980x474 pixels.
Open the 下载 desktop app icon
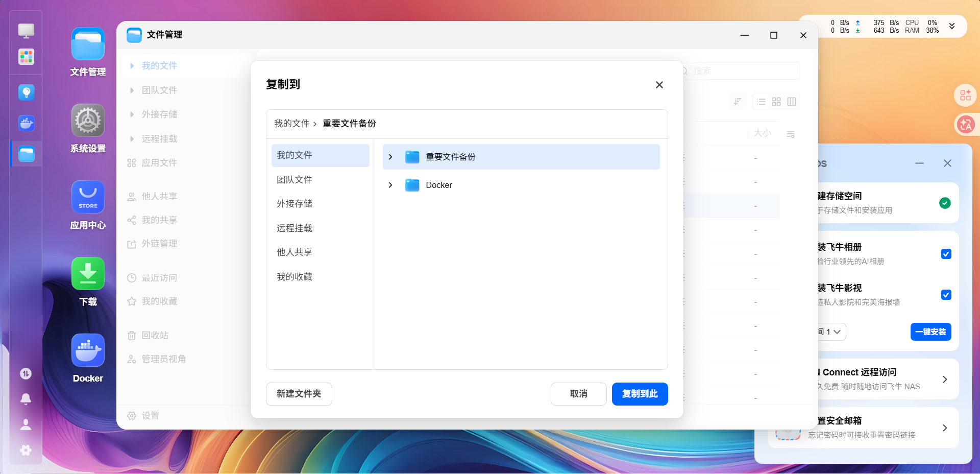point(88,274)
